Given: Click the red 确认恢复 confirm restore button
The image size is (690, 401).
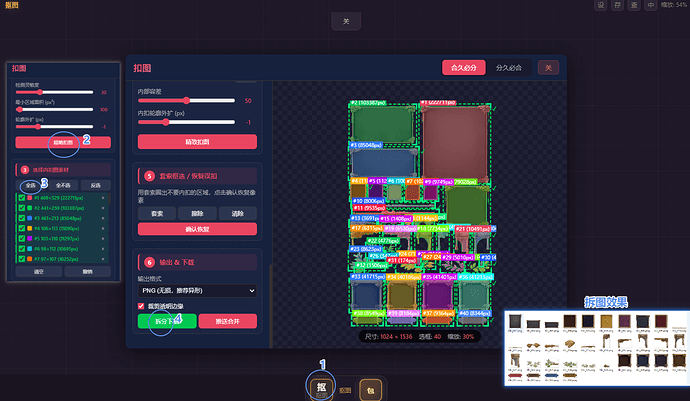Looking at the screenshot, I should (x=197, y=229).
